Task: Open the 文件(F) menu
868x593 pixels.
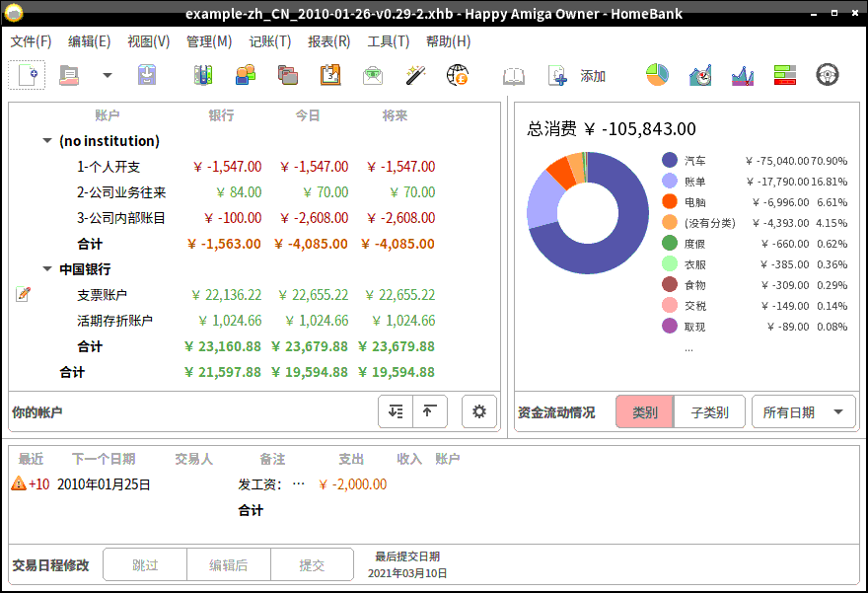Action: tap(31, 41)
